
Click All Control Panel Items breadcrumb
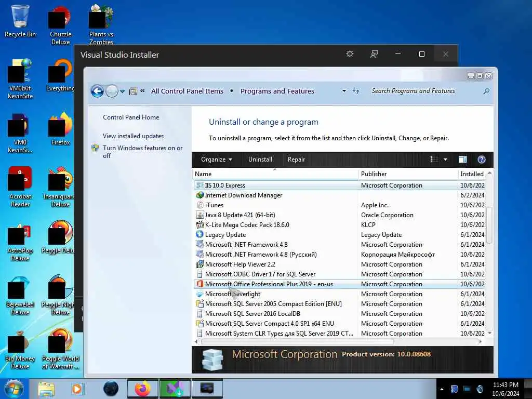coord(187,91)
